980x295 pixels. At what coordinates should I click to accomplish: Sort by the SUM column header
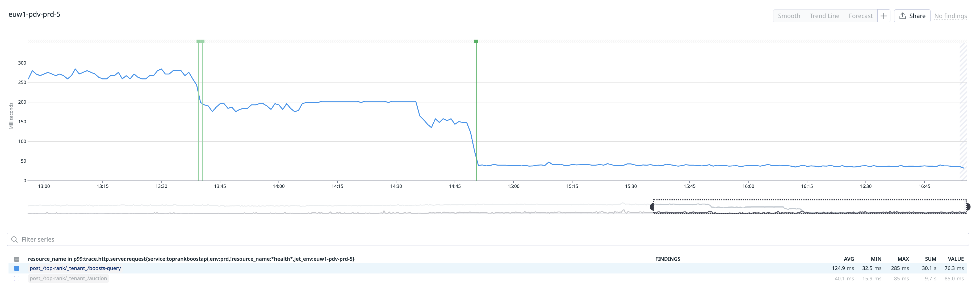click(931, 259)
